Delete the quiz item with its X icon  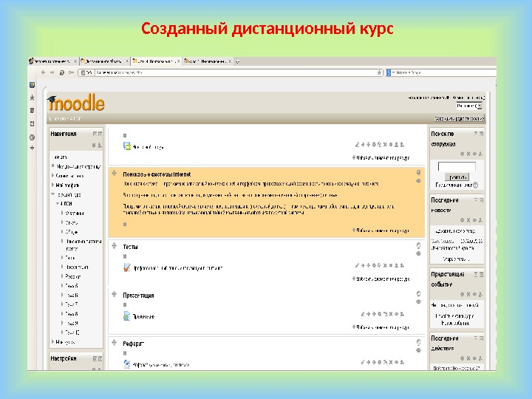click(x=385, y=265)
